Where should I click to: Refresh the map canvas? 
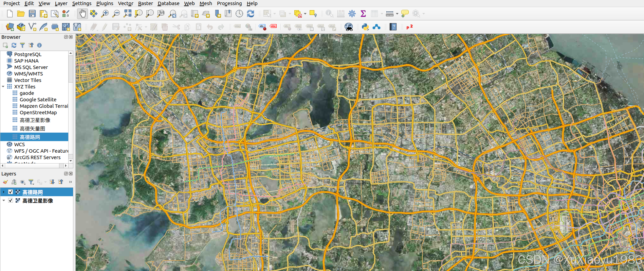pyautogui.click(x=251, y=14)
